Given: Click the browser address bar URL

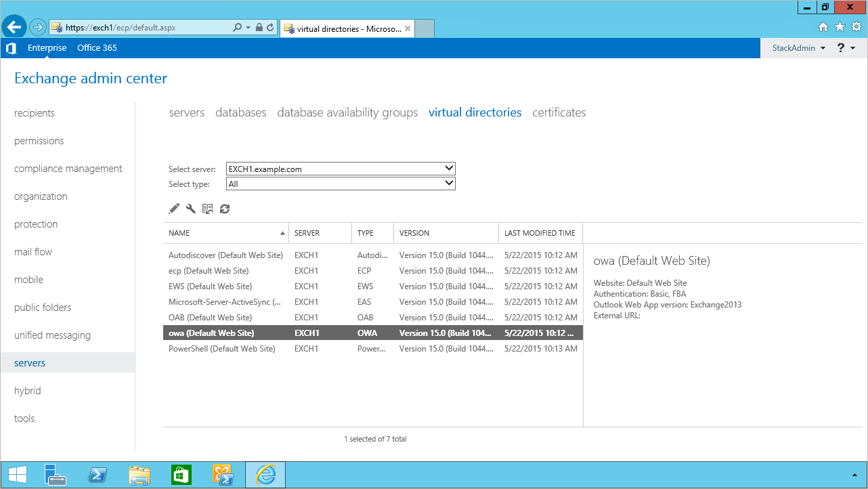Looking at the screenshot, I should [x=121, y=28].
